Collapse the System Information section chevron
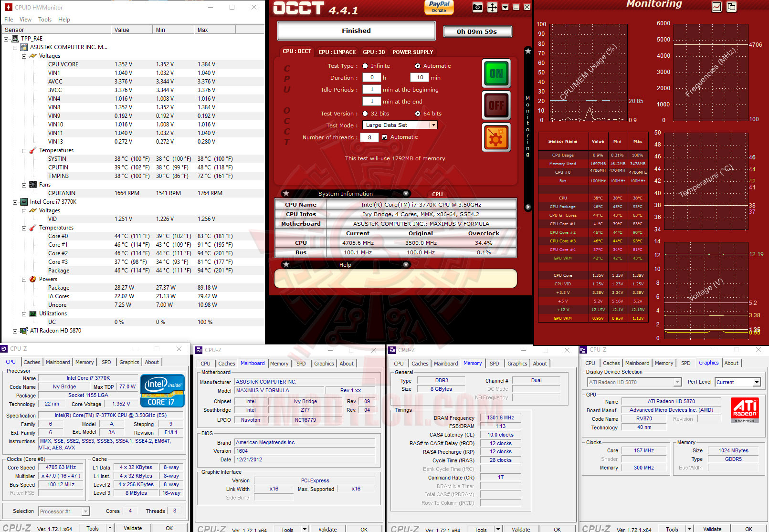Screen dimensions: 769x532 (406, 193)
